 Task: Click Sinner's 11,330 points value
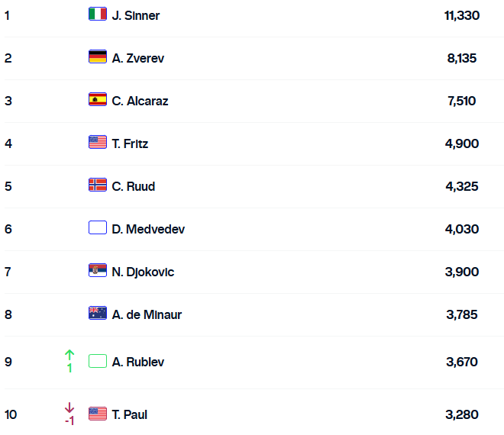click(x=461, y=15)
